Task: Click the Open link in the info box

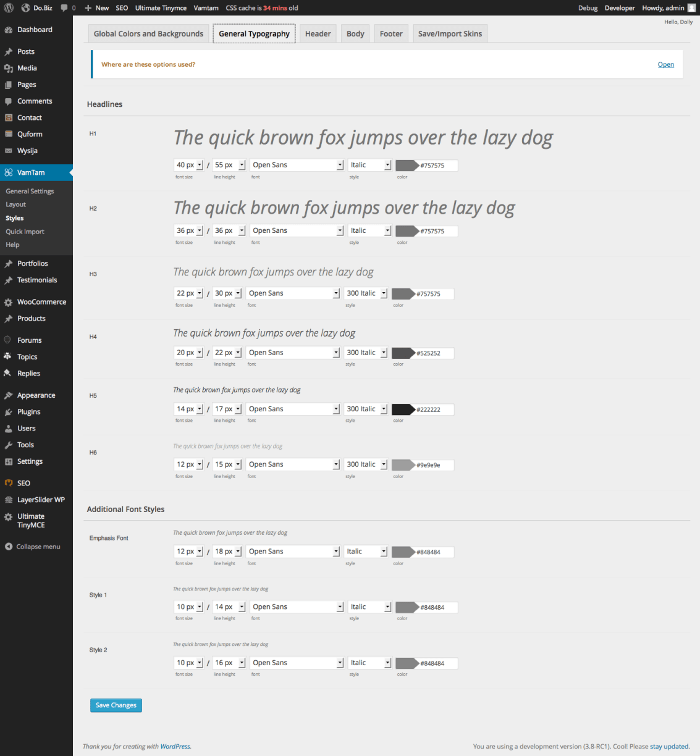Action: tap(665, 65)
